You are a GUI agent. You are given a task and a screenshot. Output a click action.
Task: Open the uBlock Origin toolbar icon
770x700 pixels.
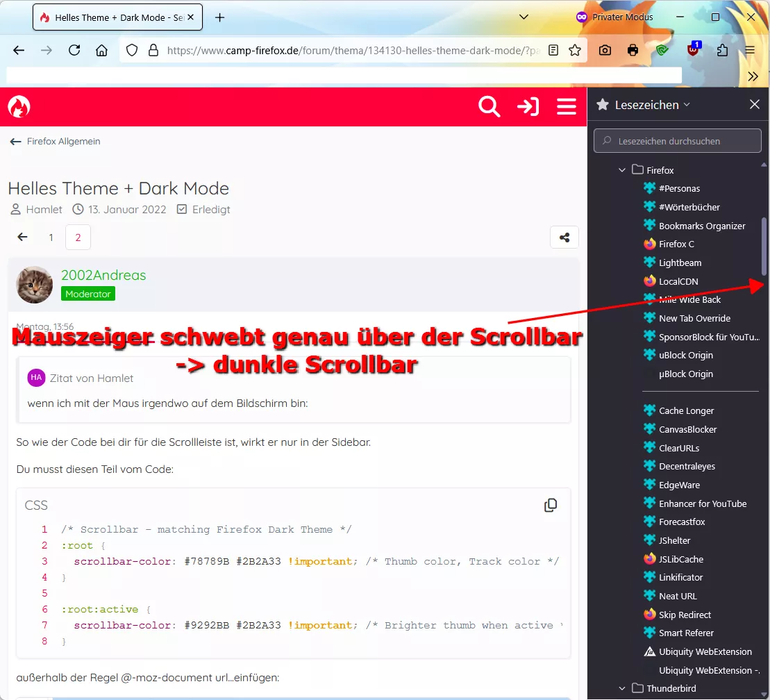694,49
